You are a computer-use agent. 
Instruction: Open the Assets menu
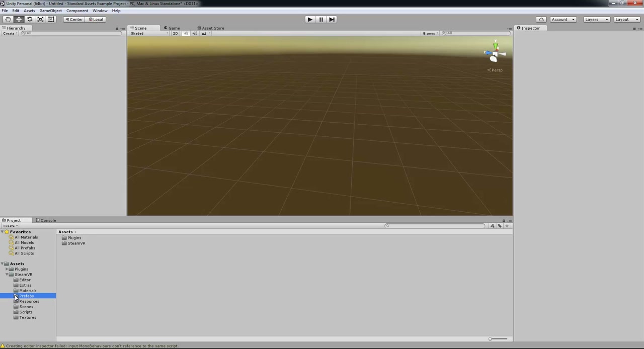[x=29, y=11]
